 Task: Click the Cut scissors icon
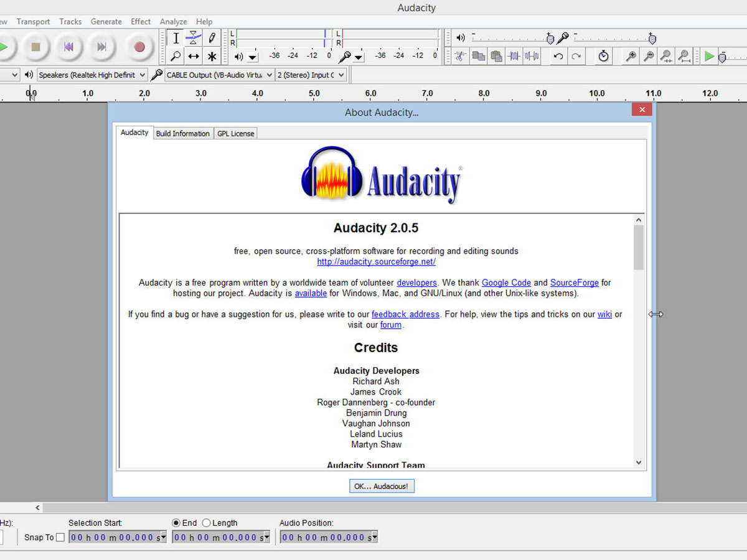460,56
